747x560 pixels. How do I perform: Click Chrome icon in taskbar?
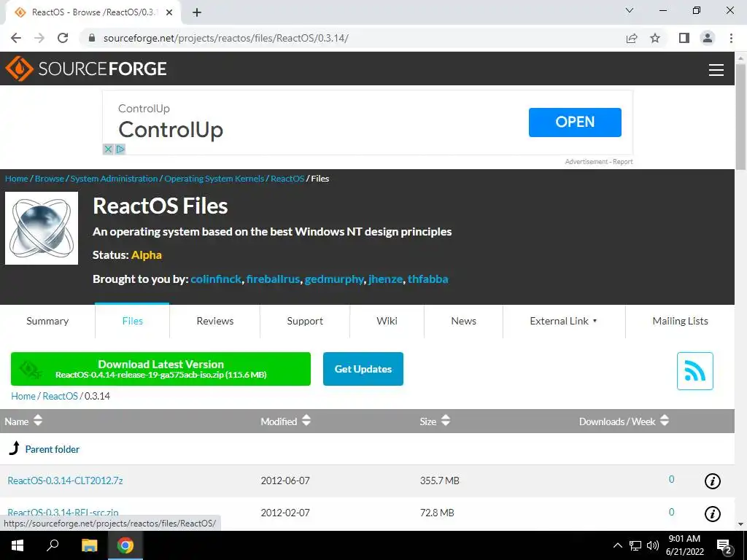pos(125,545)
